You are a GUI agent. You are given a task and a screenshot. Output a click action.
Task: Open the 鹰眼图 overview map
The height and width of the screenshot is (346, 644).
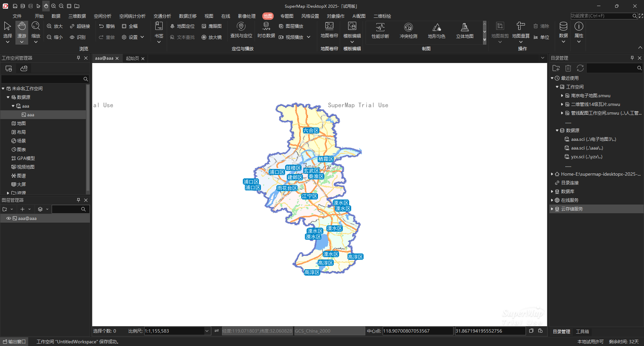coord(212,26)
